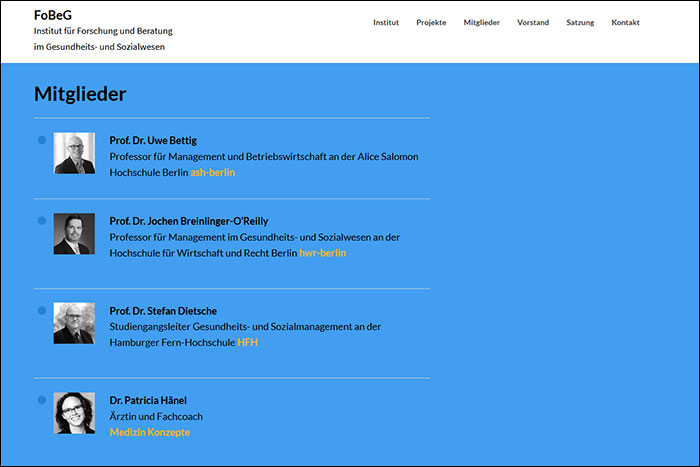
Task: Go to the Kontakt page
Action: tap(625, 22)
